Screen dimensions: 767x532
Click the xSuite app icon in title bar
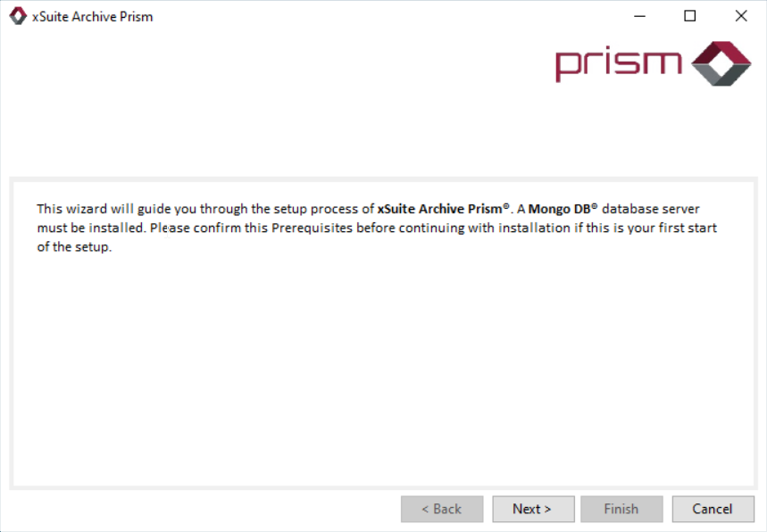18,16
